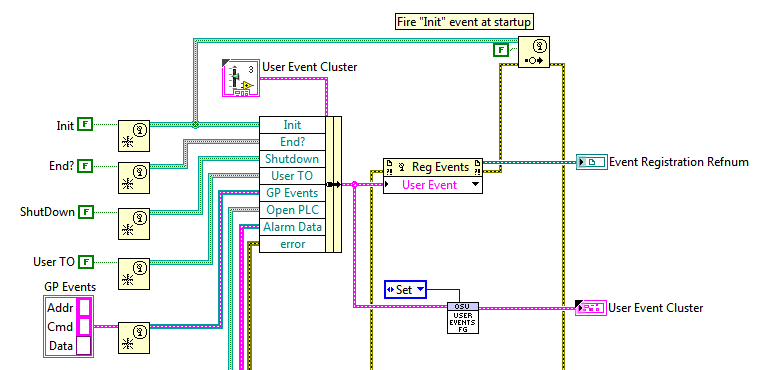Toggle the ShutDown false Boolean constant
761x370 pixels.
point(85,212)
